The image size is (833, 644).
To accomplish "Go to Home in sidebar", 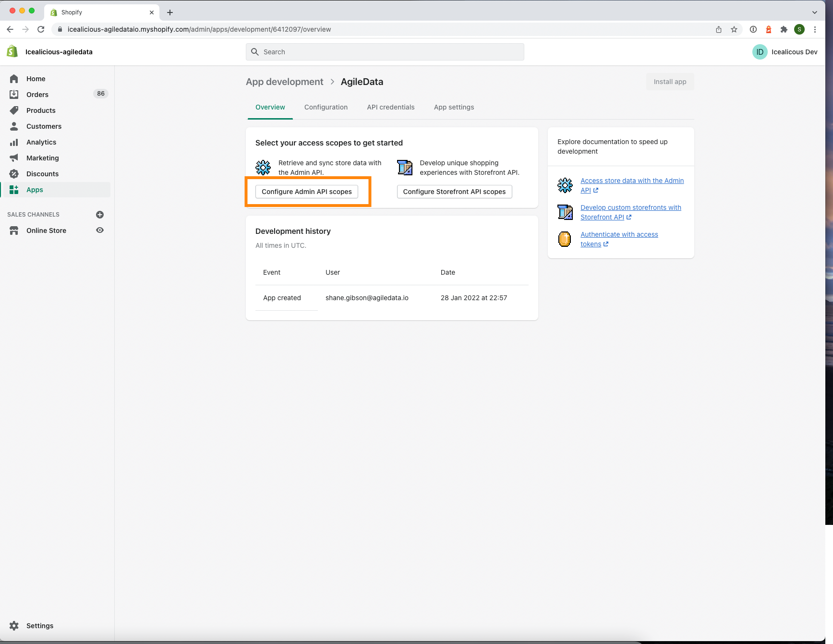I will [x=36, y=79].
